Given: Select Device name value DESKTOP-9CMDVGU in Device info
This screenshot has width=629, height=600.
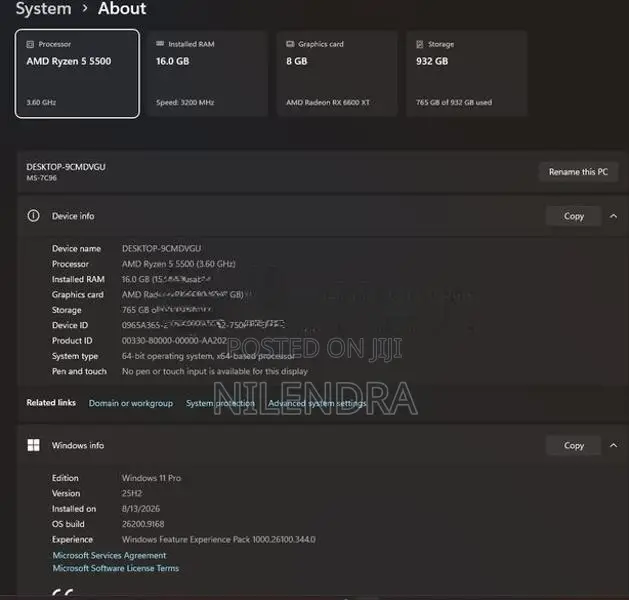Looking at the screenshot, I should point(161,248).
